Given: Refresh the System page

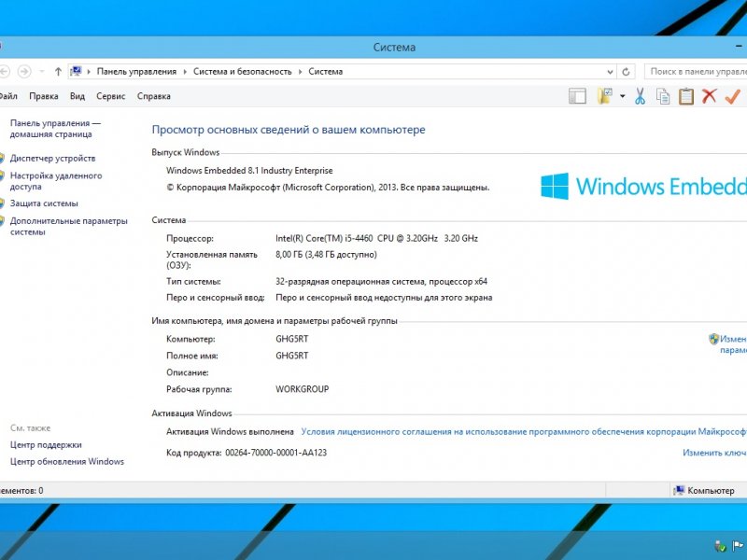Looking at the screenshot, I should coord(626,72).
